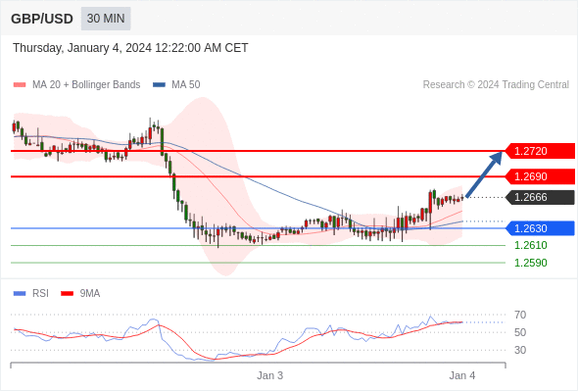The image size is (578, 392).
Task: Click the RSI 30 axis label
Action: click(520, 350)
